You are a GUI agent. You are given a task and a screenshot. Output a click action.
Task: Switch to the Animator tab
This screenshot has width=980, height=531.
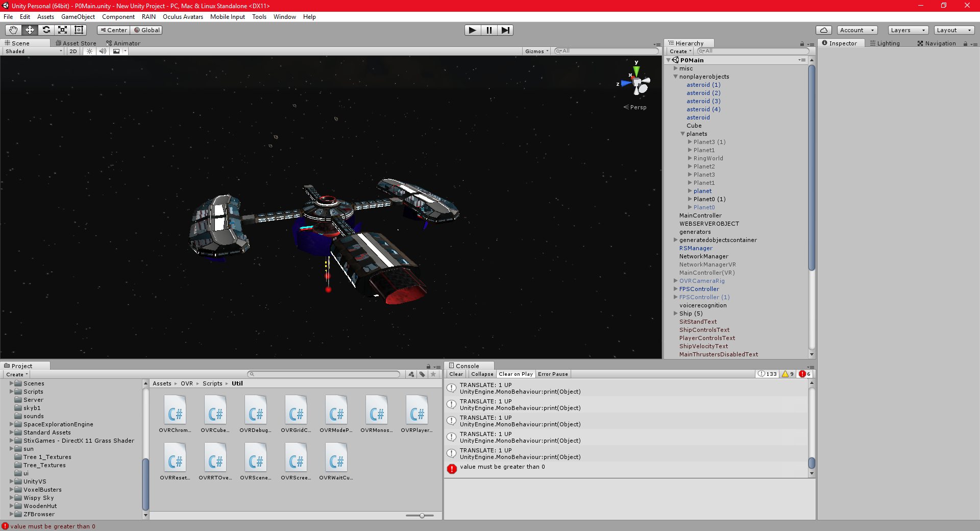[x=123, y=43]
